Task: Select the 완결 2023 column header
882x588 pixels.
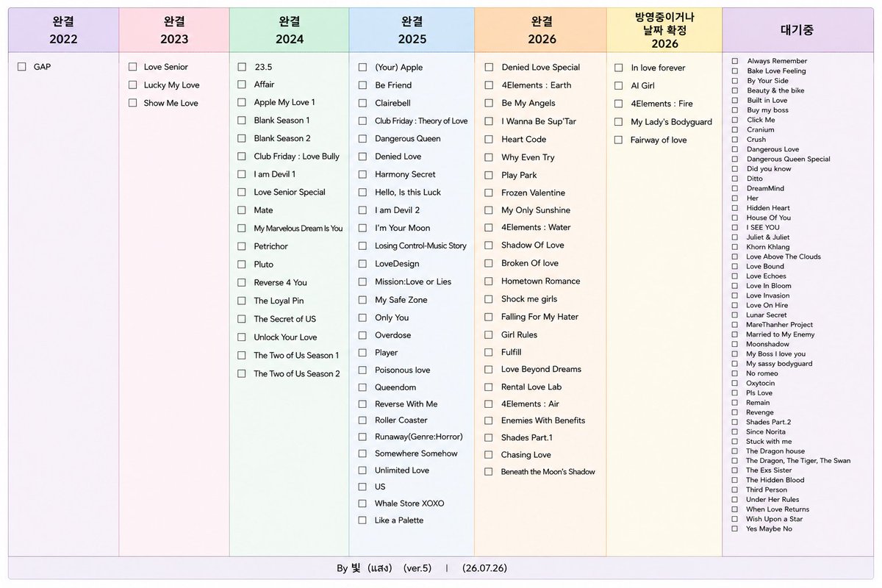Action: pos(174,30)
